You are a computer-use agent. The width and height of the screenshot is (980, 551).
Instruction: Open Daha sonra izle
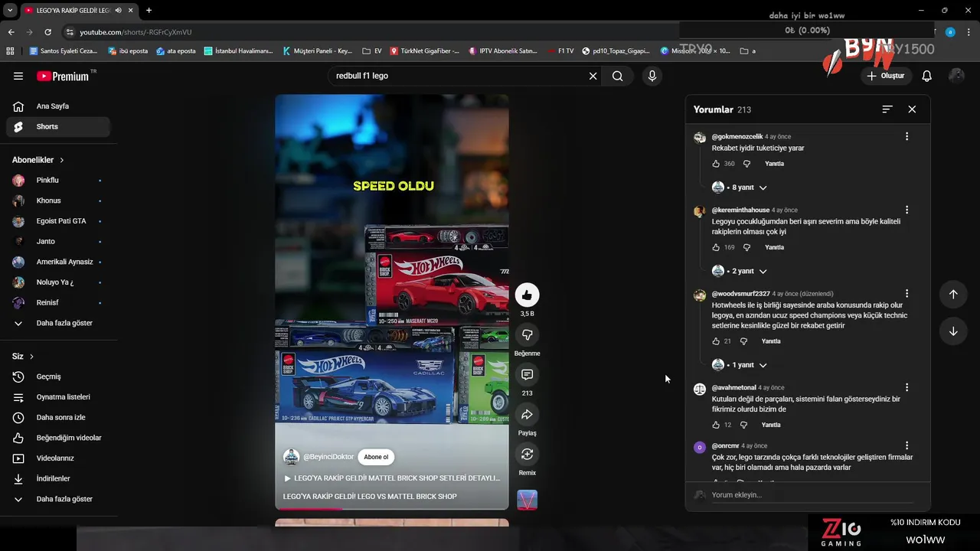[x=58, y=417]
